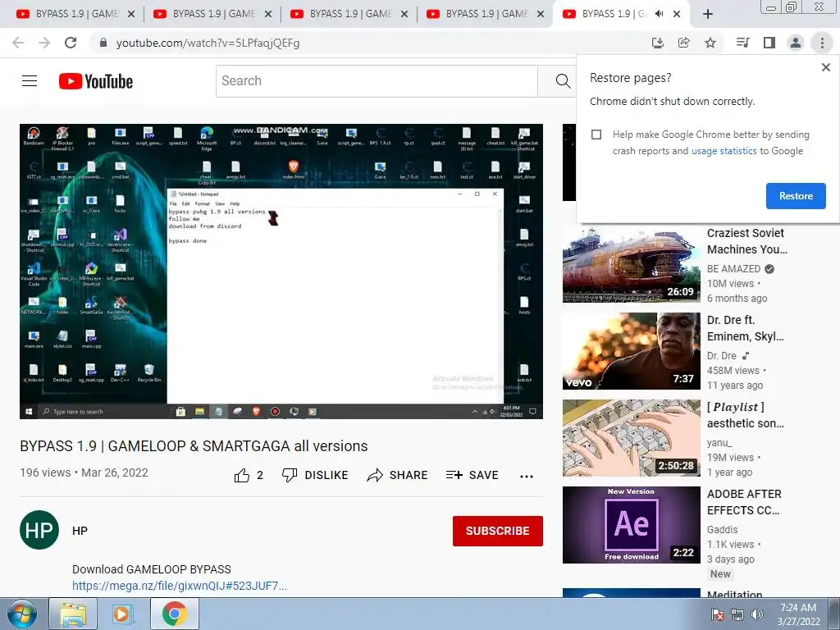Image resolution: width=840 pixels, height=630 pixels.
Task: Check the crash reports checkbox
Action: [596, 135]
